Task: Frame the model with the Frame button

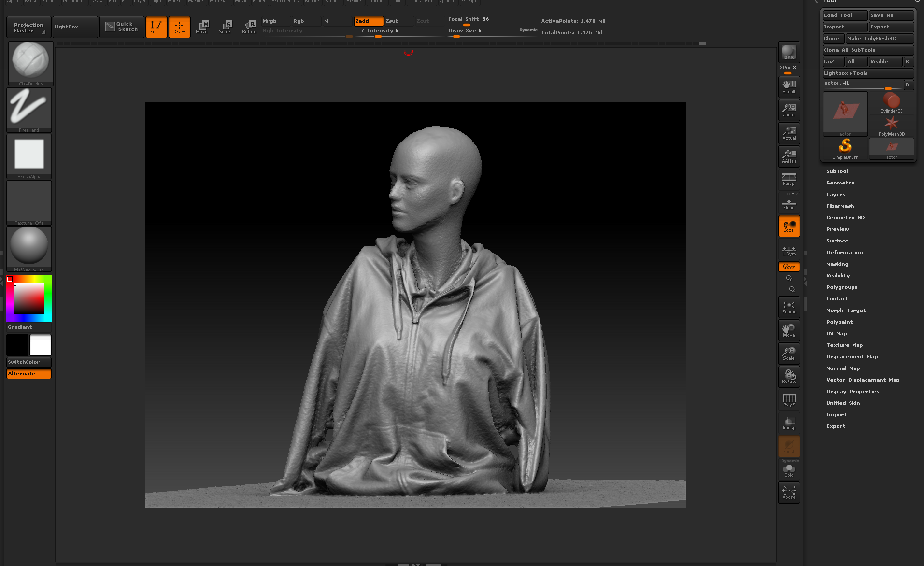Action: [x=789, y=307]
